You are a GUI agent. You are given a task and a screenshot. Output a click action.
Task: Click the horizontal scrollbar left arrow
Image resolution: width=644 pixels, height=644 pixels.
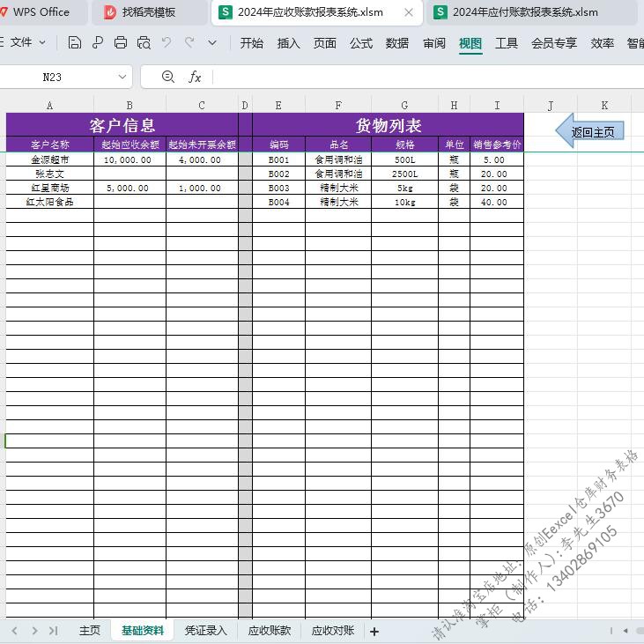625,631
